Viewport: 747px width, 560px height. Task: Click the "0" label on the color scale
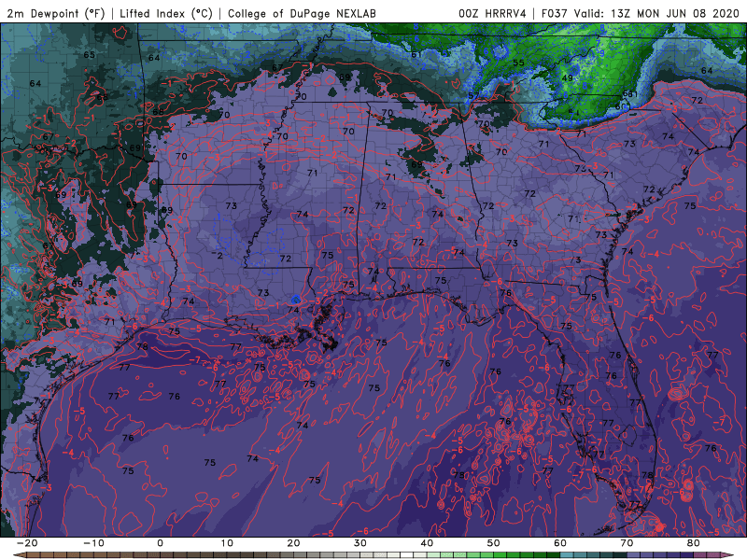(160, 543)
